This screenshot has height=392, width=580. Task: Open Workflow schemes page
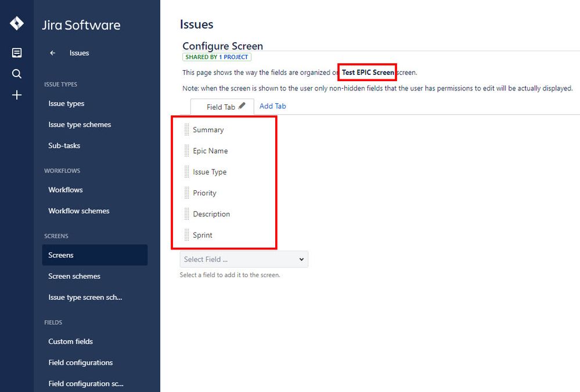[79, 211]
